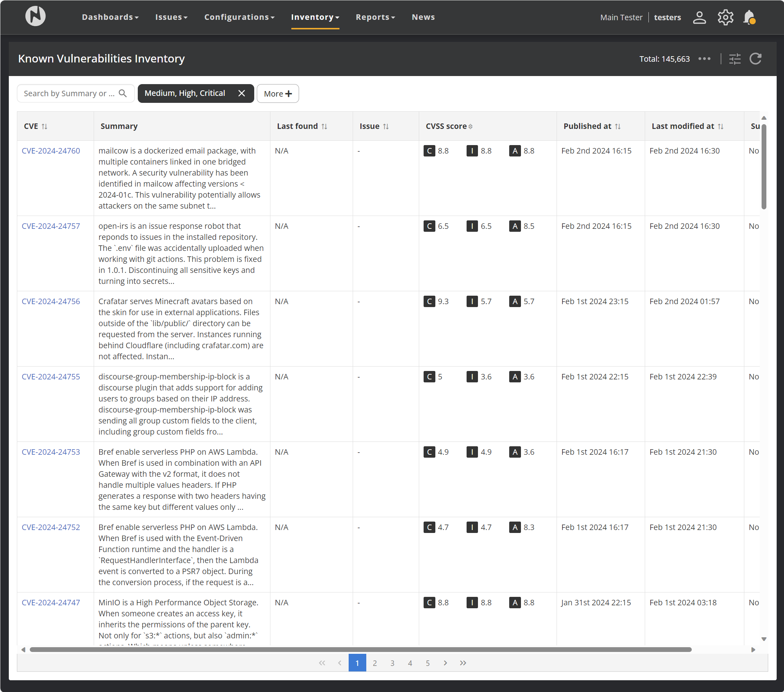784x692 pixels.
Task: Open the CVE-2024-24760 link
Action: (51, 151)
